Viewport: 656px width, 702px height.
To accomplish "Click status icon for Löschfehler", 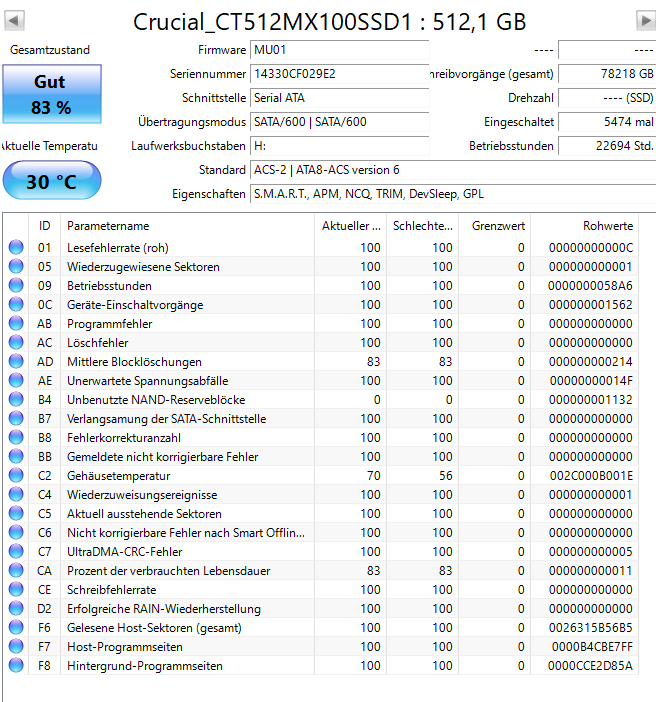I will [x=16, y=342].
